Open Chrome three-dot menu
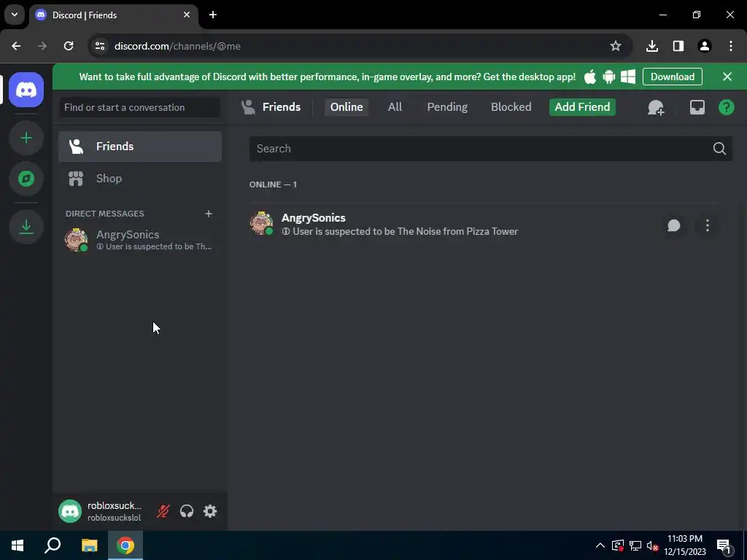This screenshot has height=560, width=747. coord(731,46)
